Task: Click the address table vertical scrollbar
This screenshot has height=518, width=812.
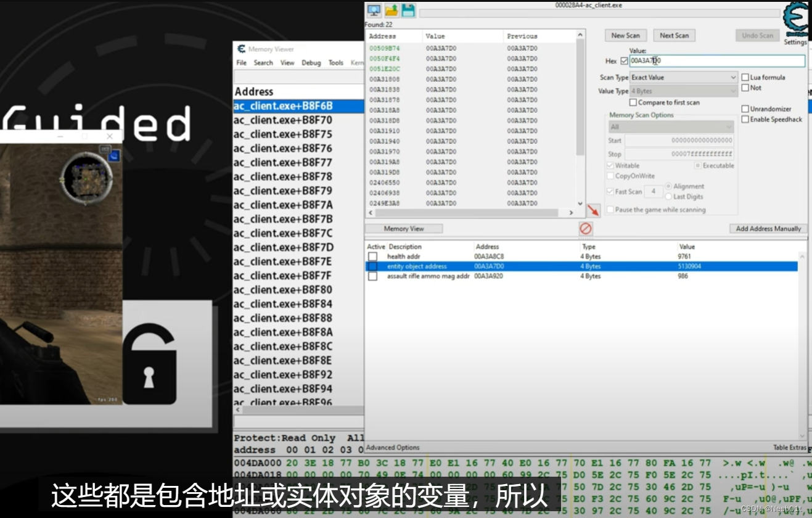Action: (803, 346)
